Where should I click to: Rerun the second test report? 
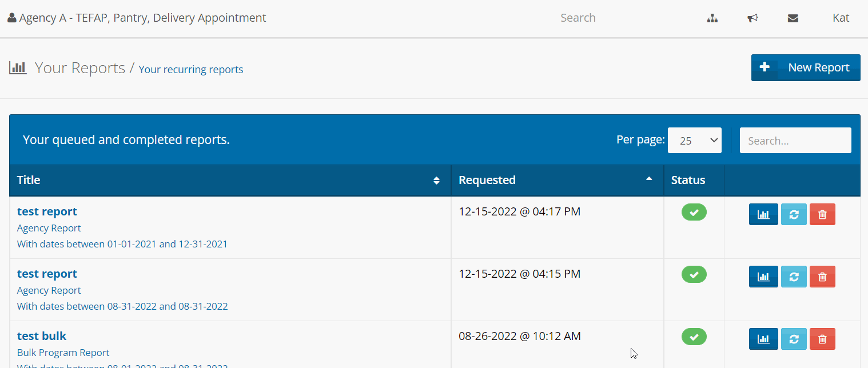click(x=794, y=277)
